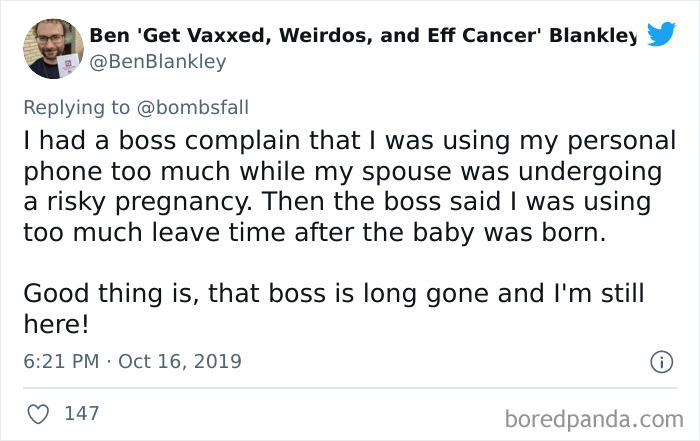Click the line starting 'phone too much'
The height and width of the screenshot is (441, 700).
click(336, 171)
